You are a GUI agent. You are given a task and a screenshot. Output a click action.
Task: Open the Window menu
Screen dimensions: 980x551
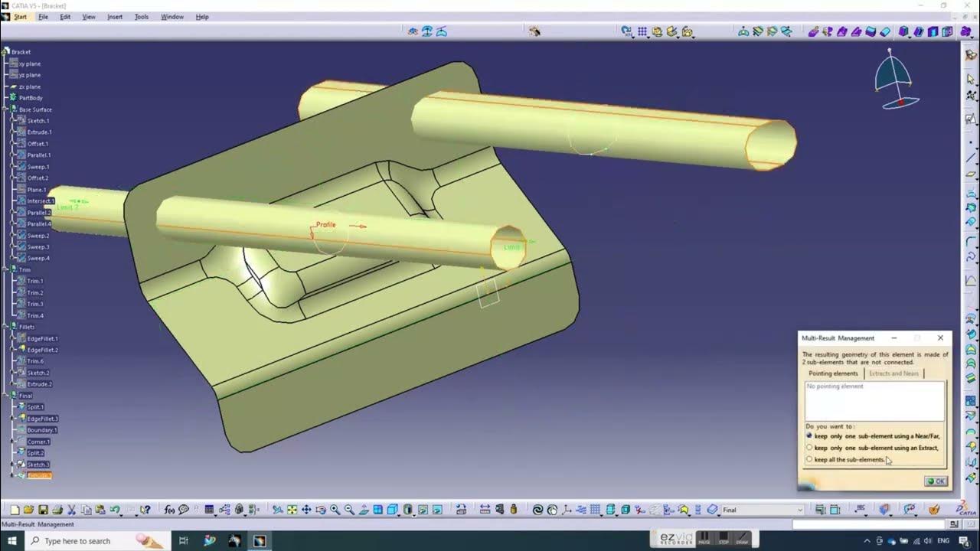[x=172, y=17]
